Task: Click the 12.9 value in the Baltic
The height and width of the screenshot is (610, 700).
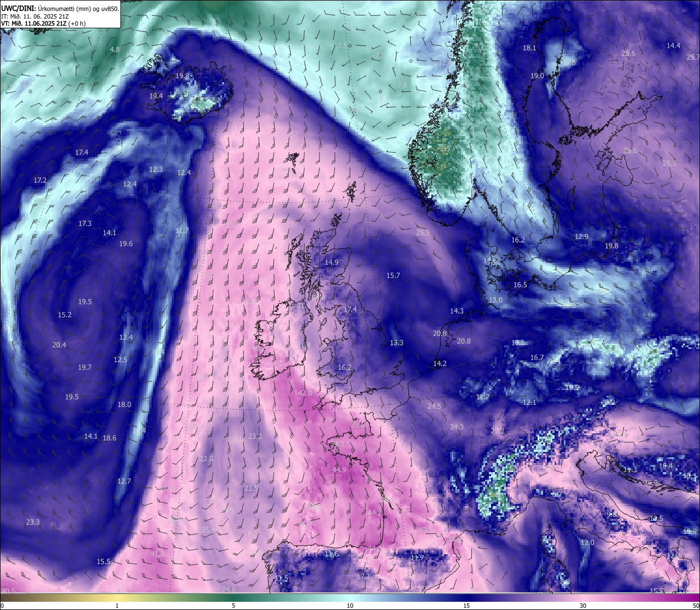Action: click(x=581, y=237)
